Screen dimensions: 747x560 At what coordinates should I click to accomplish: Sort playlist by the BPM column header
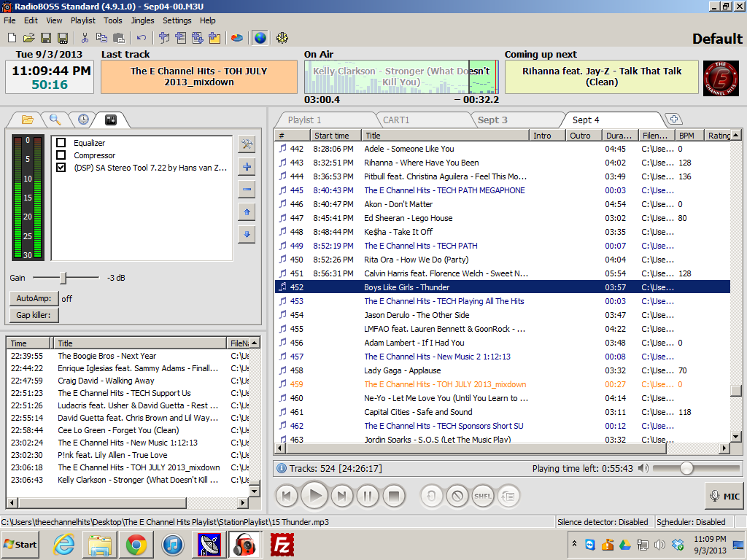[689, 136]
